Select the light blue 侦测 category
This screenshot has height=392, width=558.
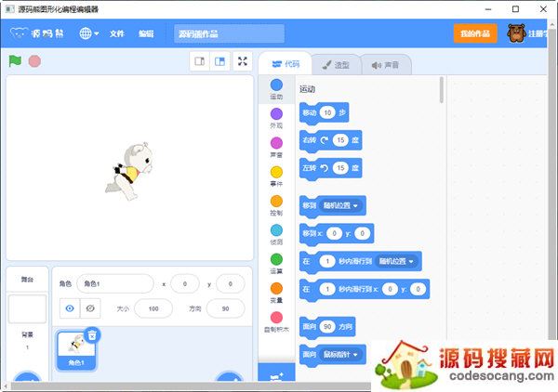(x=276, y=235)
